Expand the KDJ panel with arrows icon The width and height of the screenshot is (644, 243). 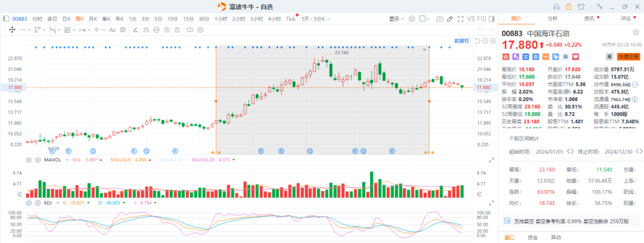click(x=491, y=203)
